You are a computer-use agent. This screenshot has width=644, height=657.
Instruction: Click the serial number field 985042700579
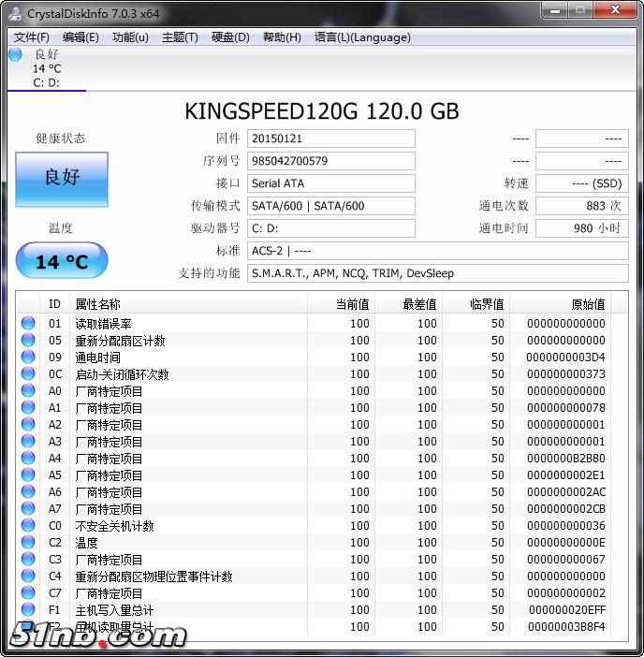pyautogui.click(x=330, y=161)
